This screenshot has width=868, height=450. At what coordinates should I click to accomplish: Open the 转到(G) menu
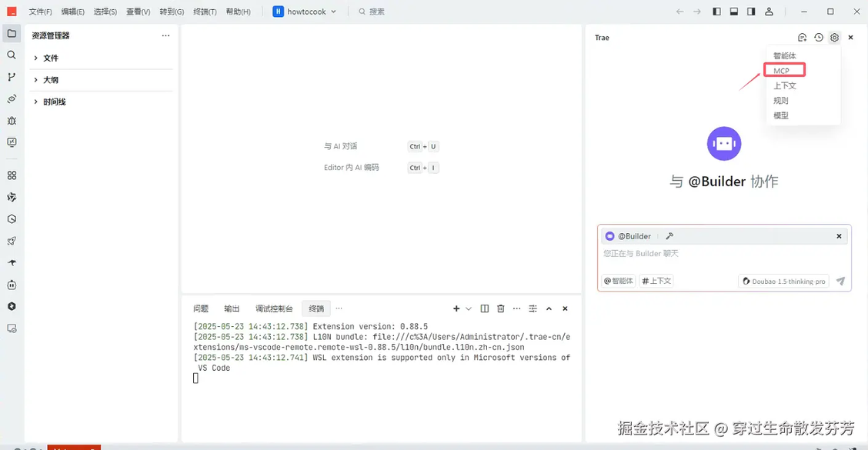point(172,12)
